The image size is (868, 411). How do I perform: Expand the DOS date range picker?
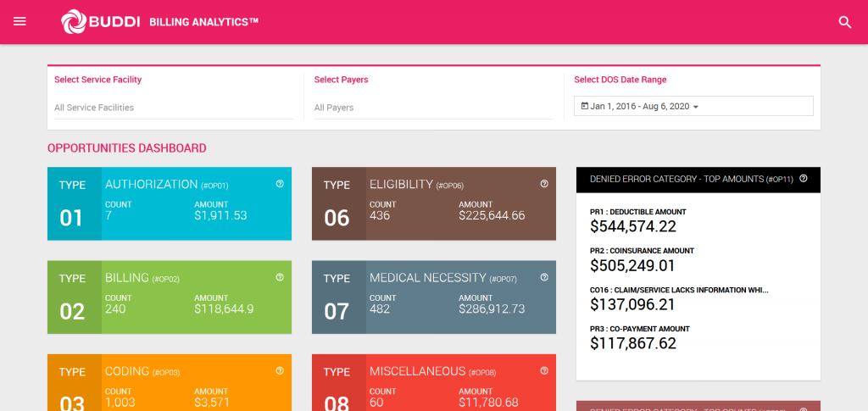click(x=693, y=106)
